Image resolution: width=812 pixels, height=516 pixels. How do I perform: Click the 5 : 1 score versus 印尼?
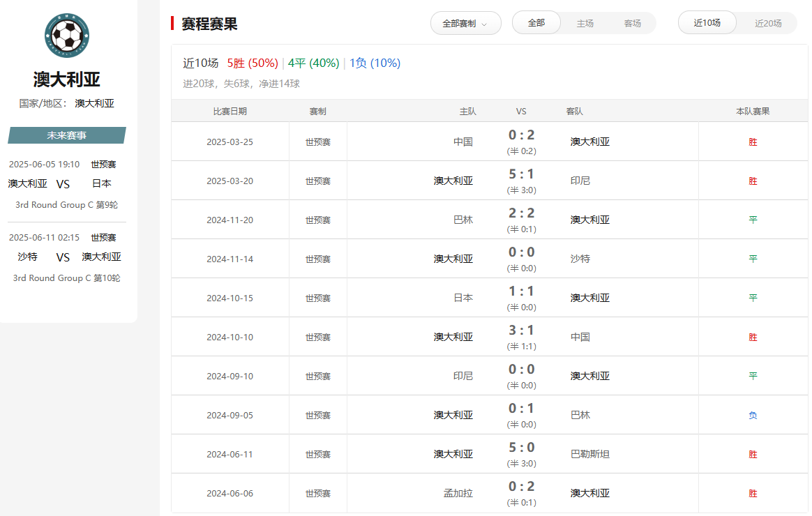(521, 174)
